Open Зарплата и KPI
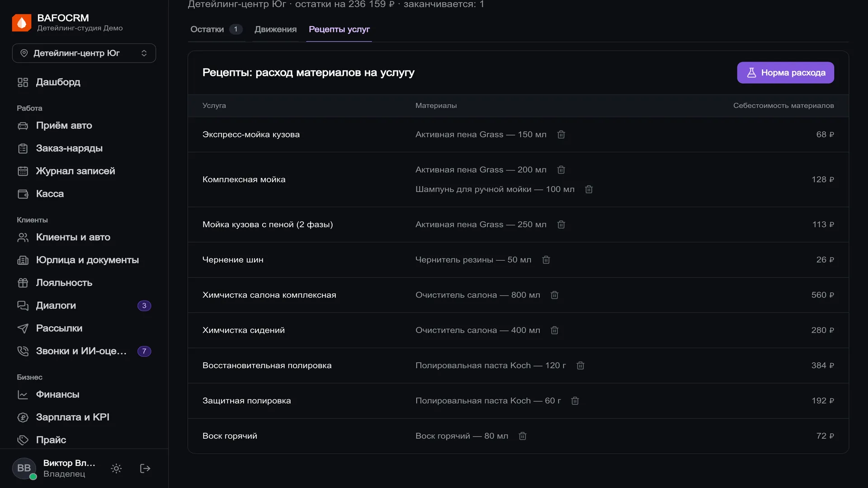Screen dimensions: 868x488 click(x=84, y=418)
